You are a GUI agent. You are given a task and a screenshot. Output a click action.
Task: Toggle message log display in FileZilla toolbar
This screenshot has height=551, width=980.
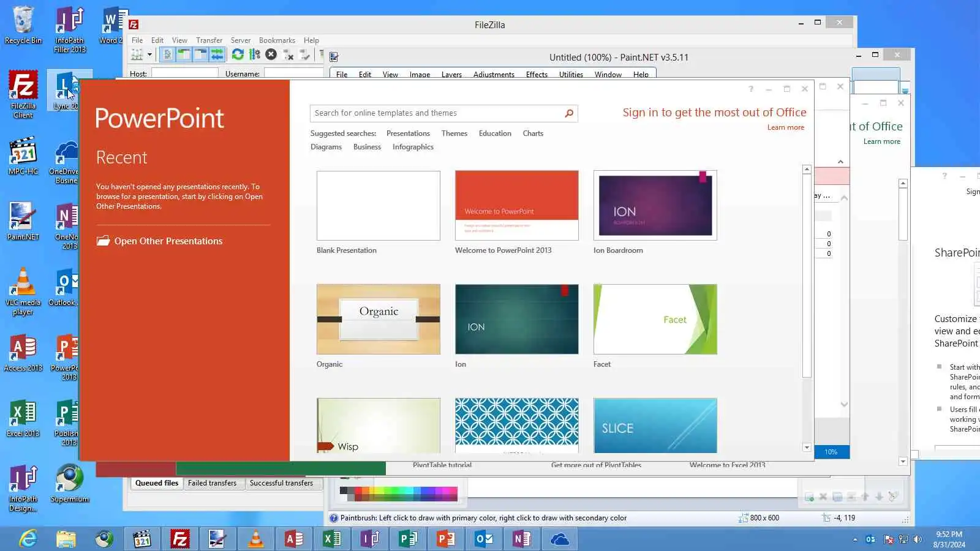(x=167, y=54)
